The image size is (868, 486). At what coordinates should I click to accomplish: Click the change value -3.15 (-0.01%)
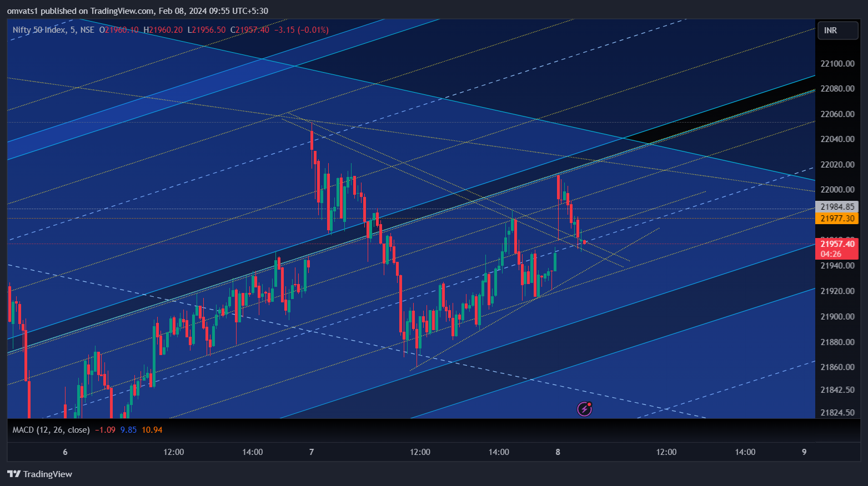point(301,30)
